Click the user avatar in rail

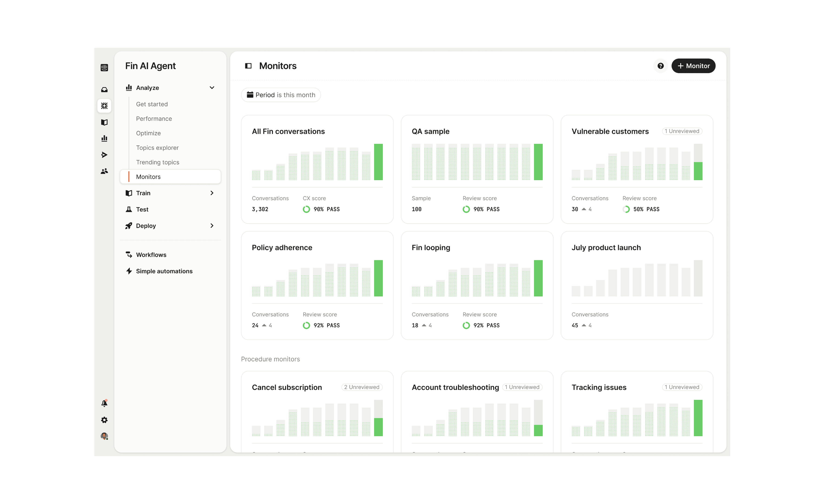pyautogui.click(x=104, y=436)
